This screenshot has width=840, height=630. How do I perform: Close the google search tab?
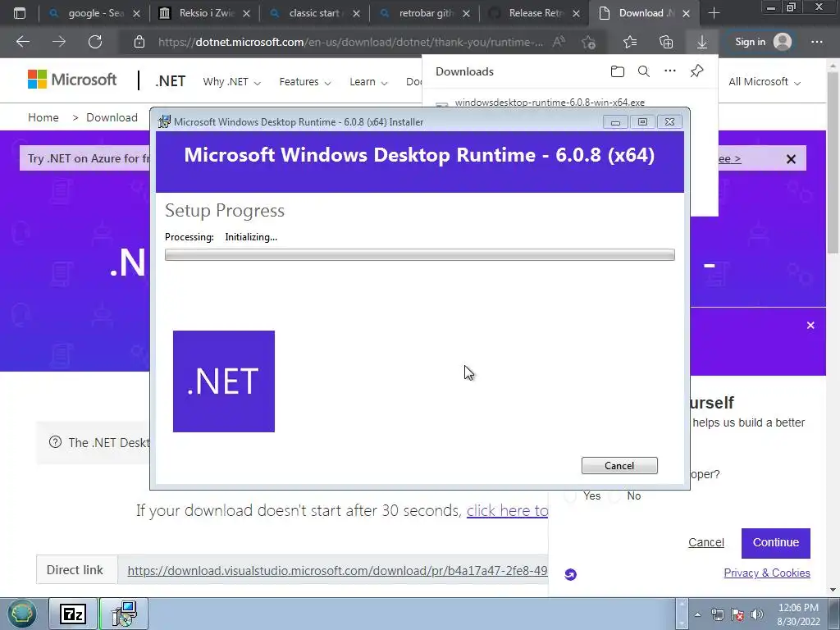(x=137, y=14)
